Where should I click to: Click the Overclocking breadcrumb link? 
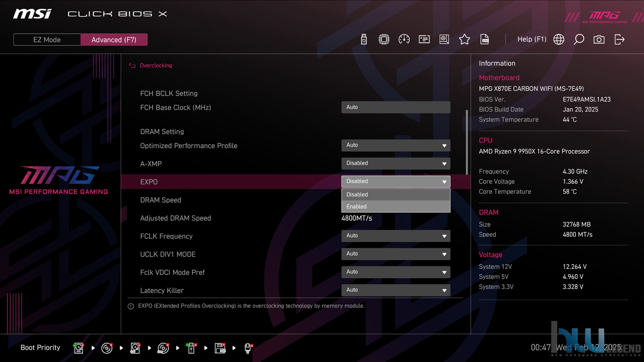point(156,65)
